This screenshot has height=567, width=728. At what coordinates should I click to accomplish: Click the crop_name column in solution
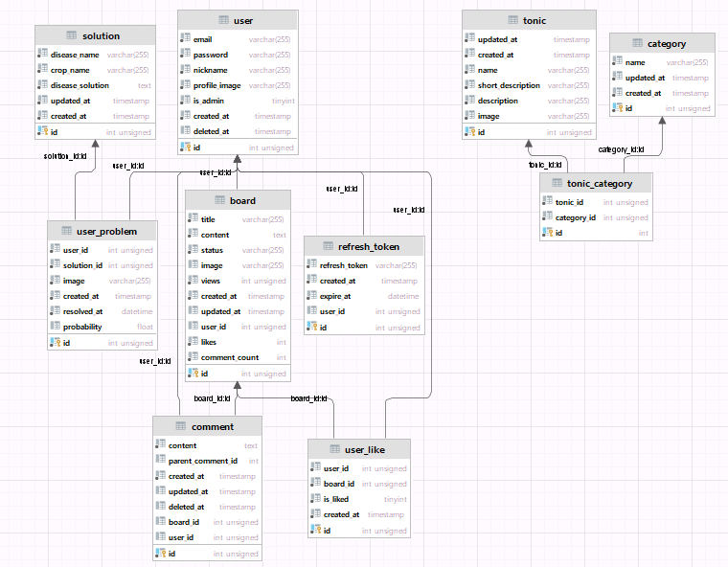coord(95,70)
